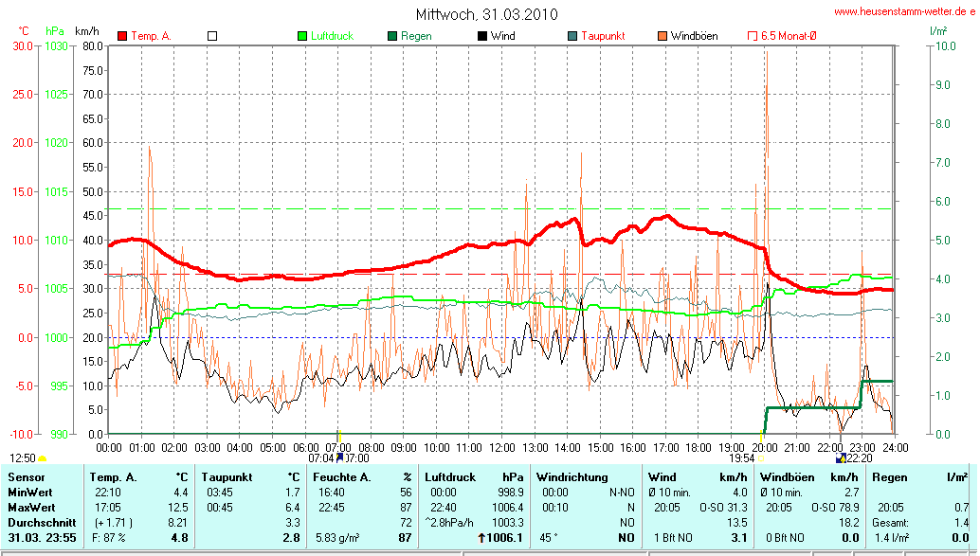Click the red Temp. A. legend swatch
980x556 pixels.
coord(122,36)
